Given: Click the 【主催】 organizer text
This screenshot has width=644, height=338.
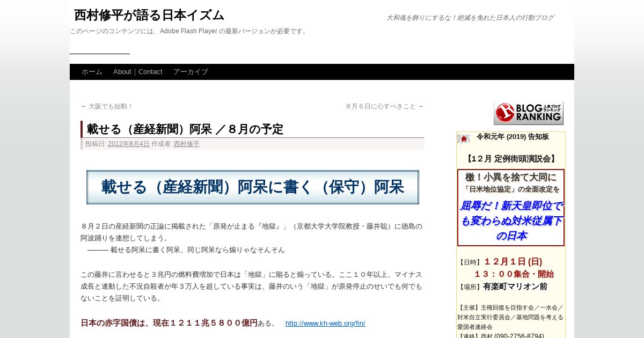Looking at the screenshot, I should tap(510, 317).
